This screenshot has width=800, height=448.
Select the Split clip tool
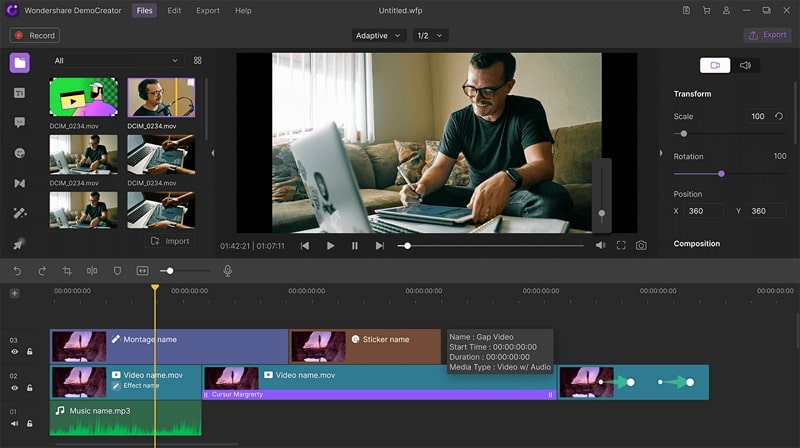(x=92, y=271)
